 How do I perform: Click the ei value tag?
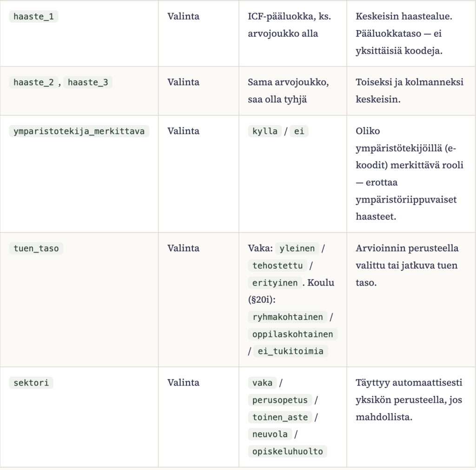[x=299, y=131]
